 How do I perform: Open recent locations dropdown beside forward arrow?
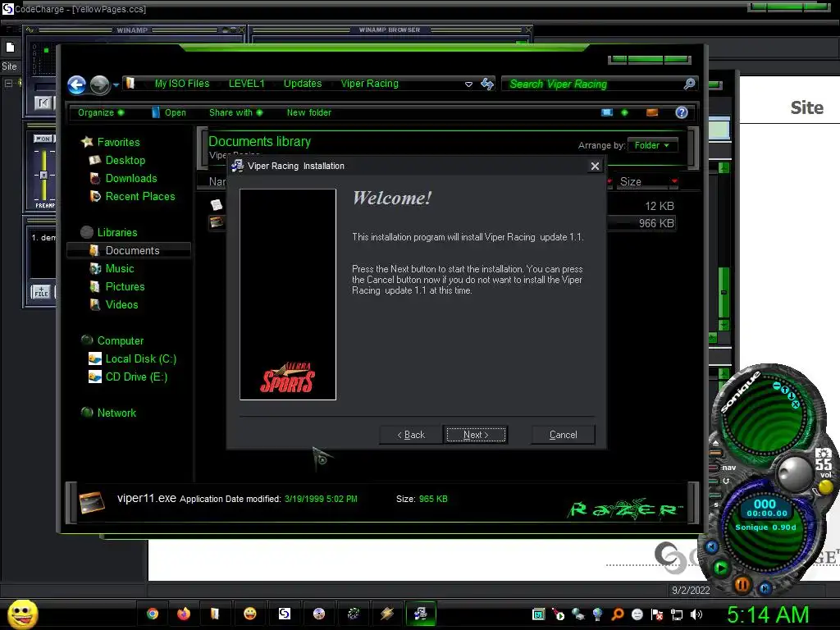116,84
